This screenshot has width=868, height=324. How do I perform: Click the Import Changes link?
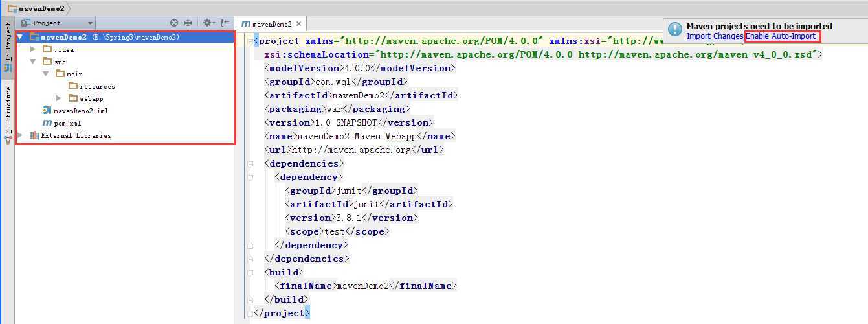[715, 36]
